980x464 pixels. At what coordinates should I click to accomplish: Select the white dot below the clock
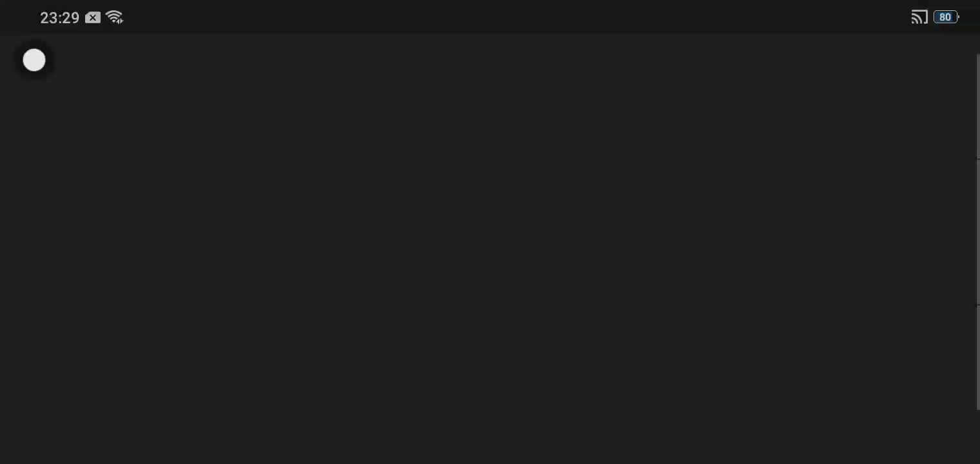(34, 61)
